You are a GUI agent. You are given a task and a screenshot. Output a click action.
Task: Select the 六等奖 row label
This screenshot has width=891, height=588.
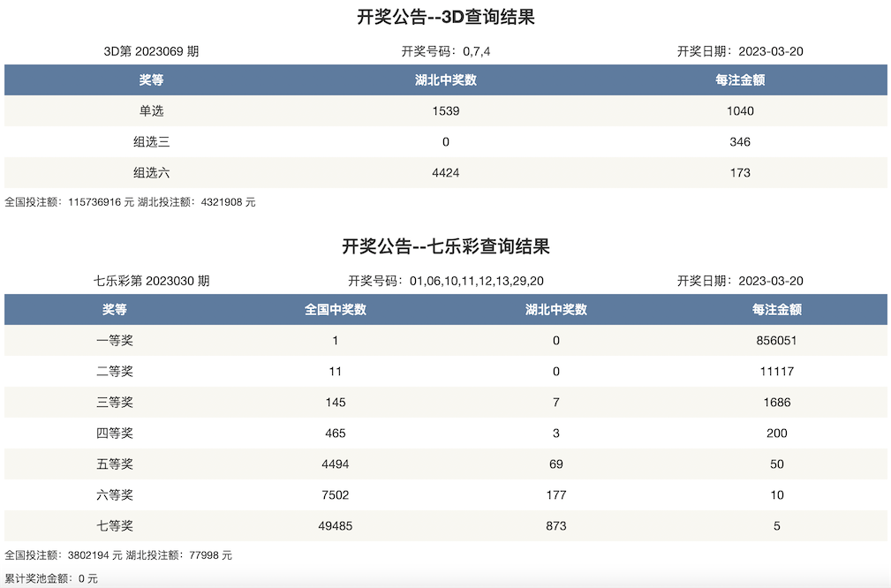(x=114, y=494)
